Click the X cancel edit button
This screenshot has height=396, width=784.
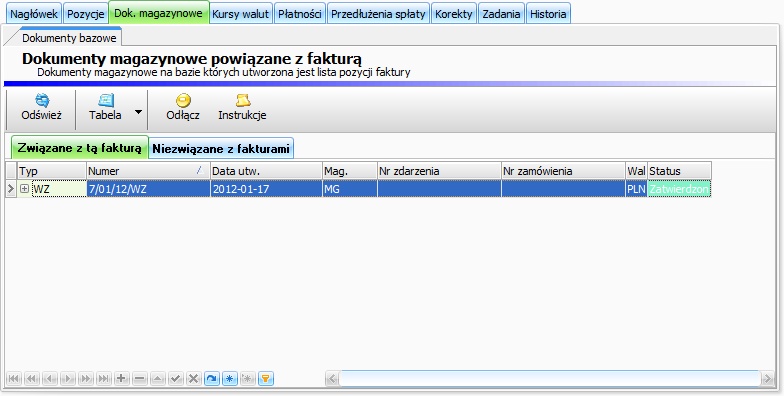[194, 378]
